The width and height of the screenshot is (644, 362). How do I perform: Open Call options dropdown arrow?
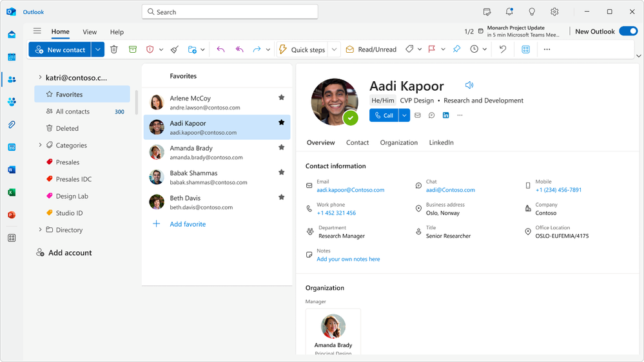click(405, 115)
